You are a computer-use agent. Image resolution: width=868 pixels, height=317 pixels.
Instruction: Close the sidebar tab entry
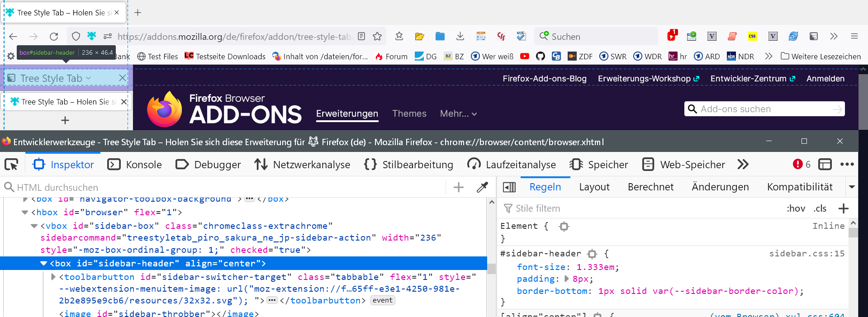tap(123, 102)
